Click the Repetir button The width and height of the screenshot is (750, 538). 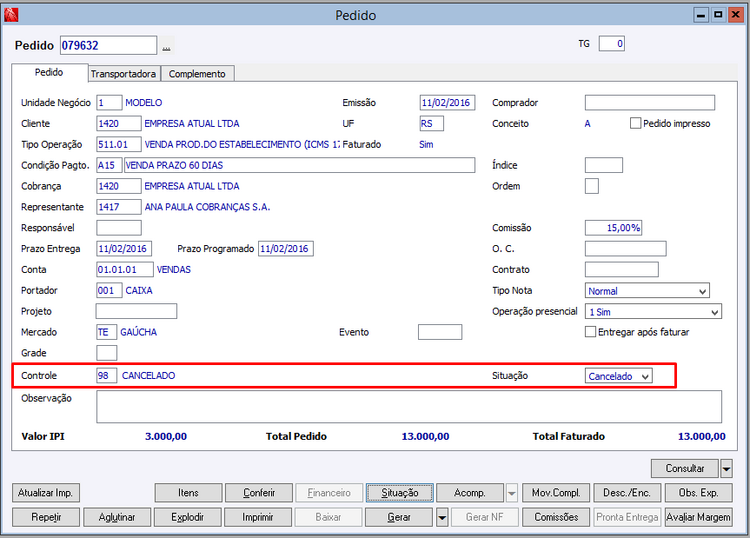point(46,517)
